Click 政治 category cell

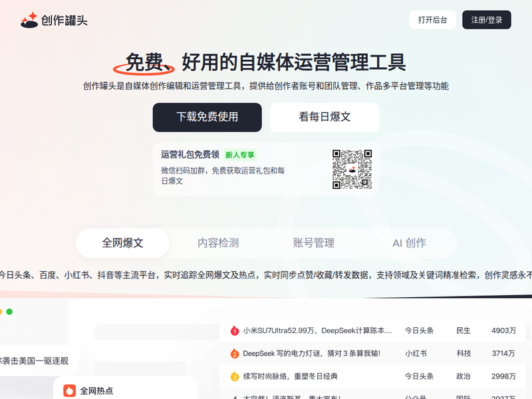tap(464, 376)
